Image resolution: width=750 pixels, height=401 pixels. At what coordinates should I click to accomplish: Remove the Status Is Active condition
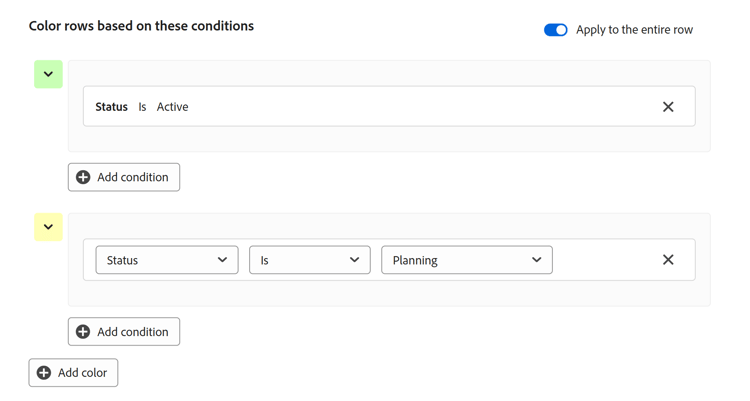668,107
